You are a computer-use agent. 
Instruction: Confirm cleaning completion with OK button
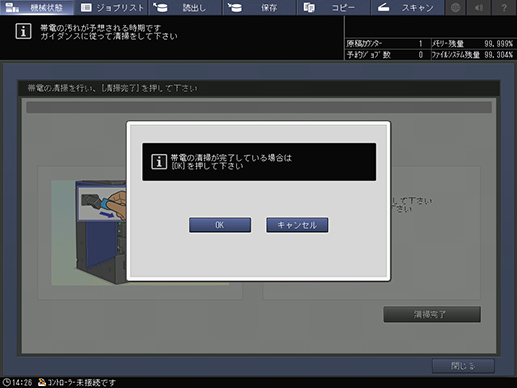click(x=220, y=225)
